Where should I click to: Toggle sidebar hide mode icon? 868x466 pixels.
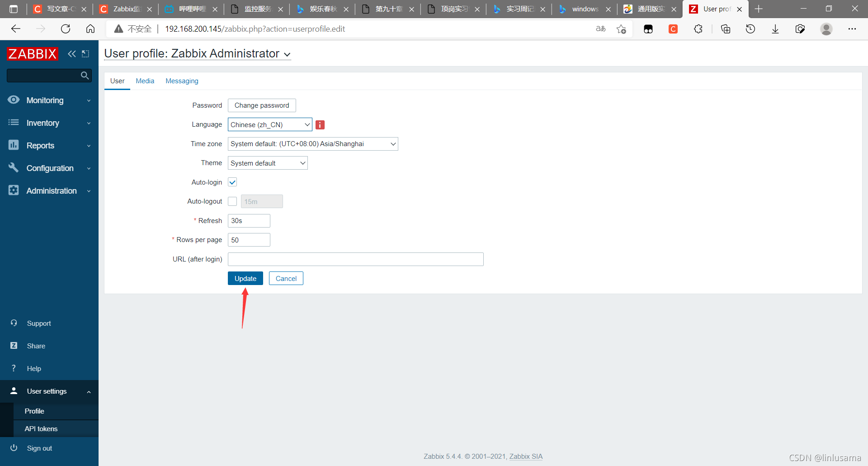point(85,54)
